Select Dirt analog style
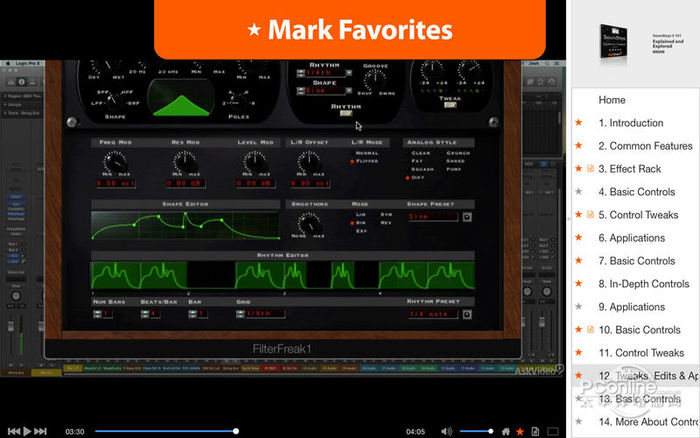The height and width of the screenshot is (438, 700). click(x=415, y=178)
